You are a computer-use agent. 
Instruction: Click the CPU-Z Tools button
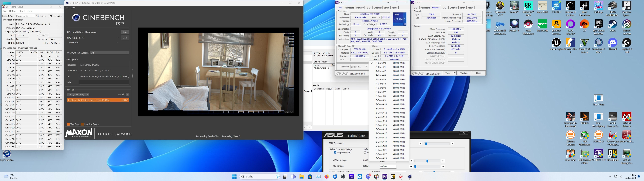coord(448,73)
